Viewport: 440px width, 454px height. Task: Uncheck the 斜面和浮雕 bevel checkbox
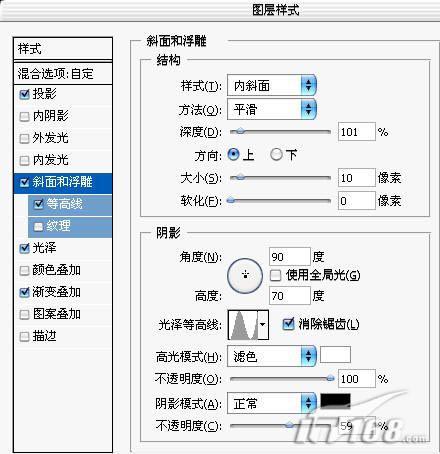pos(24,182)
